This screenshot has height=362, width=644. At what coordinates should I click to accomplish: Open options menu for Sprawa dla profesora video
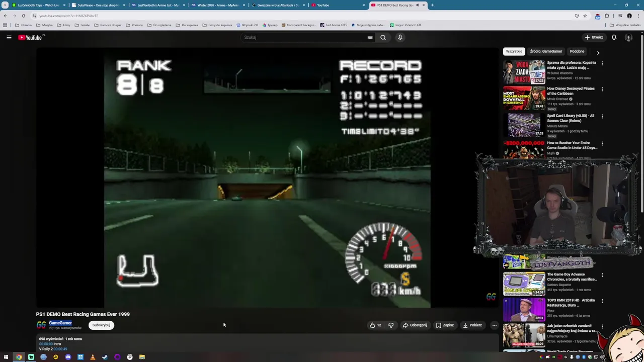click(602, 63)
